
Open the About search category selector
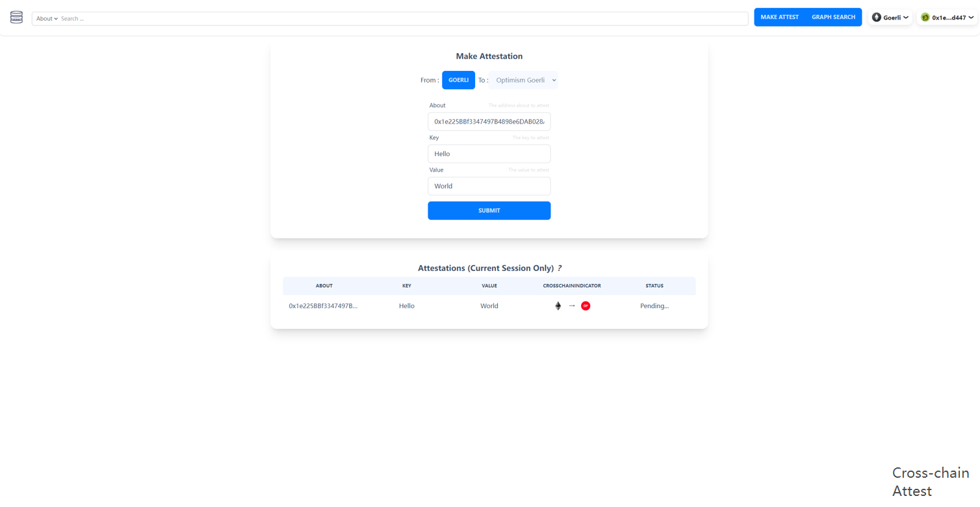click(x=46, y=18)
